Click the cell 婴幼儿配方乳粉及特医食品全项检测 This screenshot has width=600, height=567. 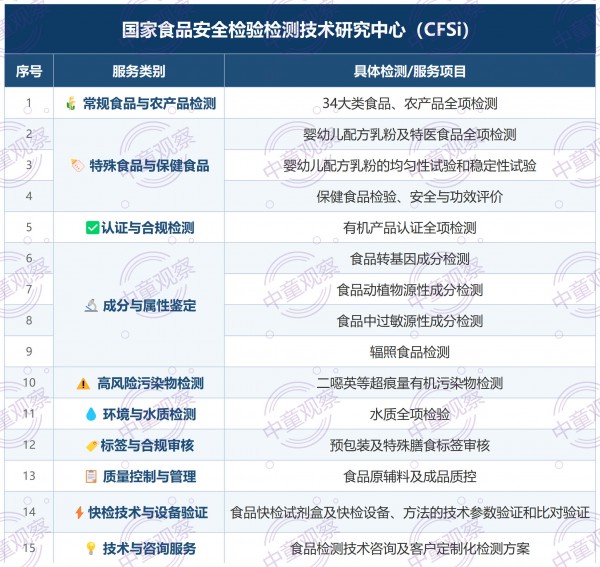point(410,134)
